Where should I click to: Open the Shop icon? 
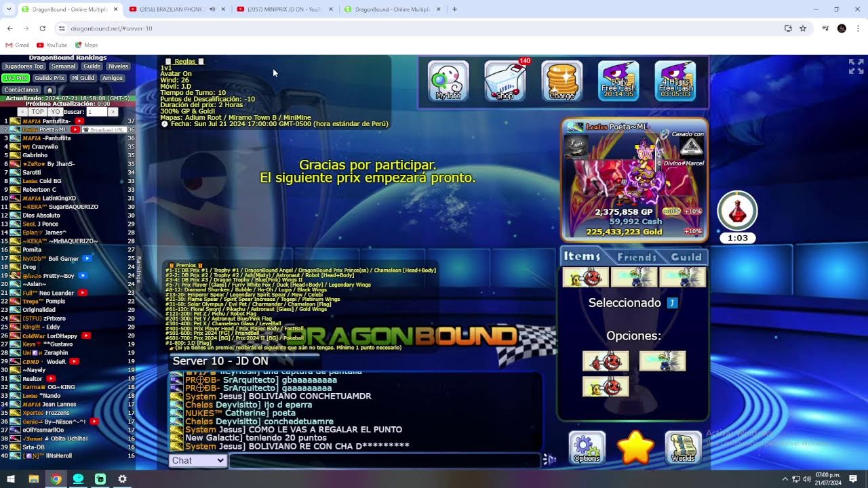505,81
